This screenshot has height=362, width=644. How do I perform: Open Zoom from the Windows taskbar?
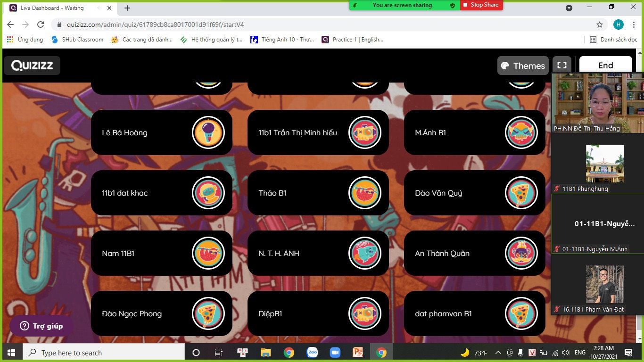[x=335, y=353]
